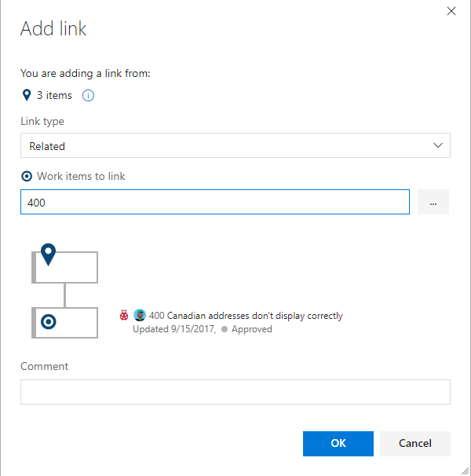Screen dimensions: 471x476
Task: Click the Comment label
Action: coord(44,366)
